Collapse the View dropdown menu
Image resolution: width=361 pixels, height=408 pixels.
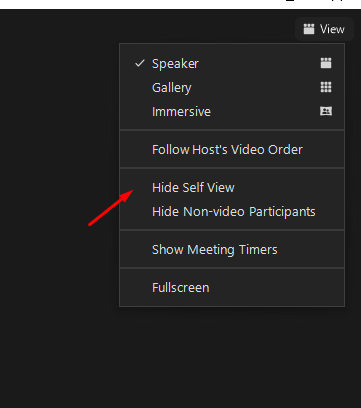tap(324, 29)
